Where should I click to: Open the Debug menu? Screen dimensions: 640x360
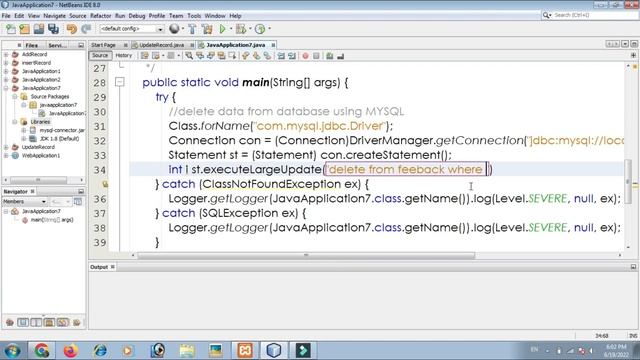137,16
